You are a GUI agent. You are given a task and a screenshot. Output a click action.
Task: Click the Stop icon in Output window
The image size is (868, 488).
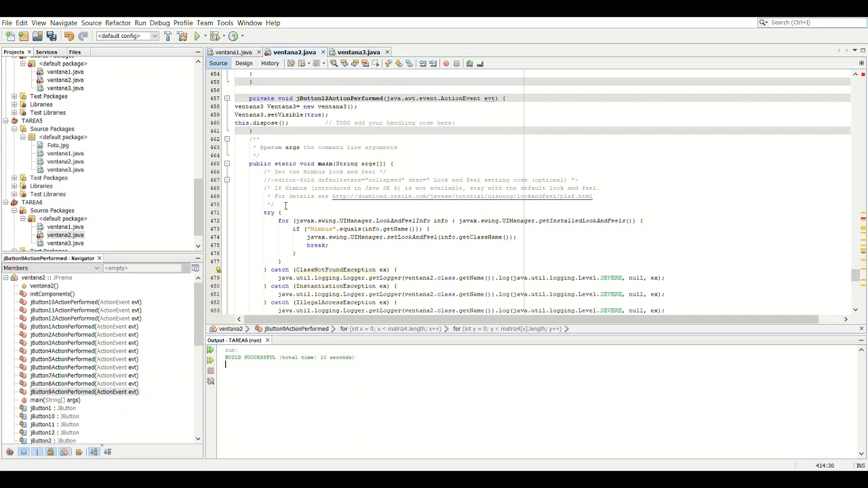tap(211, 371)
